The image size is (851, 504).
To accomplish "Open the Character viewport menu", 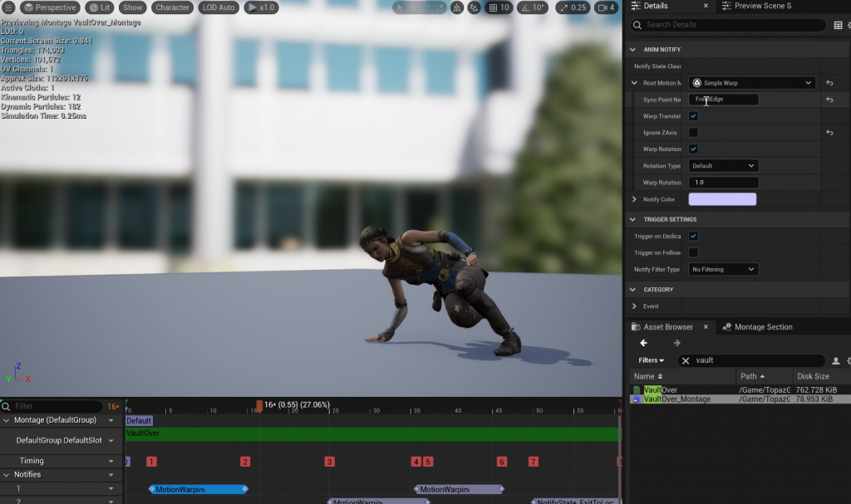I will tap(172, 7).
